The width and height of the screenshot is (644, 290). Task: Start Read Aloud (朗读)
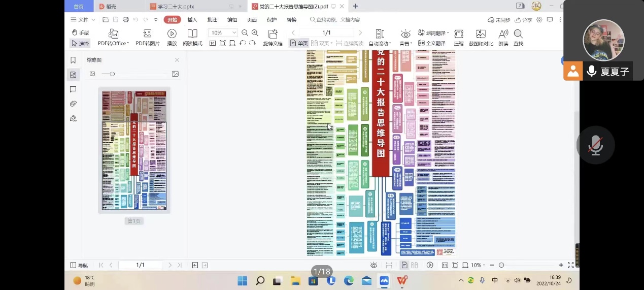pos(503,38)
